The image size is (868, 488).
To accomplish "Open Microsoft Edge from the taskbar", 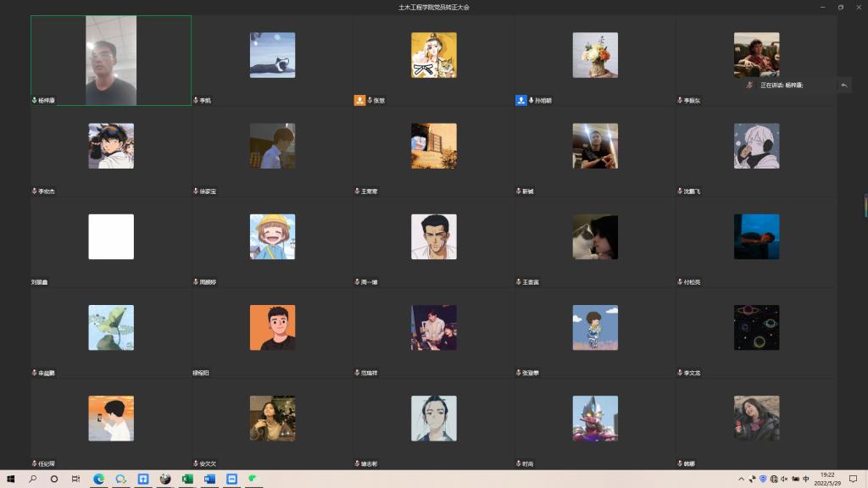I will pyautogui.click(x=98, y=479).
